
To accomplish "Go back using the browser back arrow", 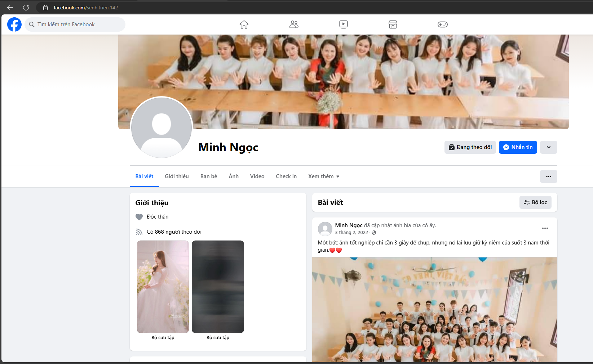I will click(x=10, y=8).
